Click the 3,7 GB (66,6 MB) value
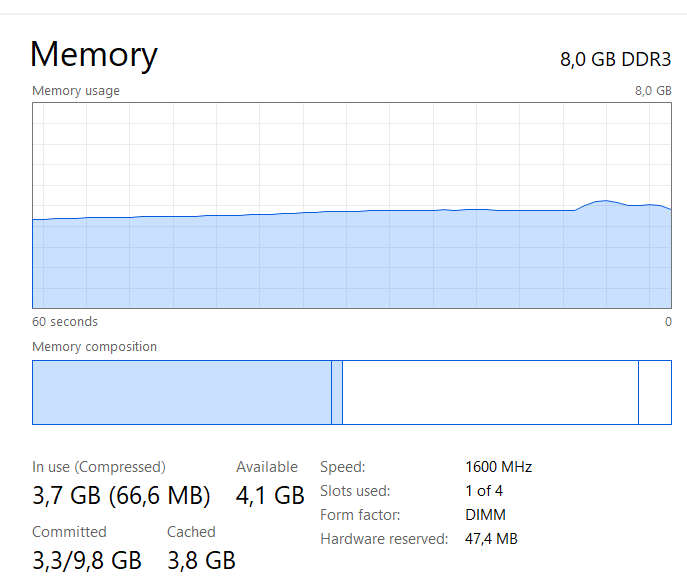687x588 pixels. 121,495
